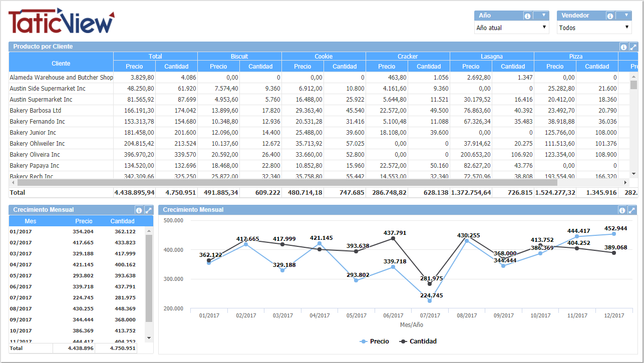Open the Vendedor 'Todos' dropdown

(x=594, y=28)
